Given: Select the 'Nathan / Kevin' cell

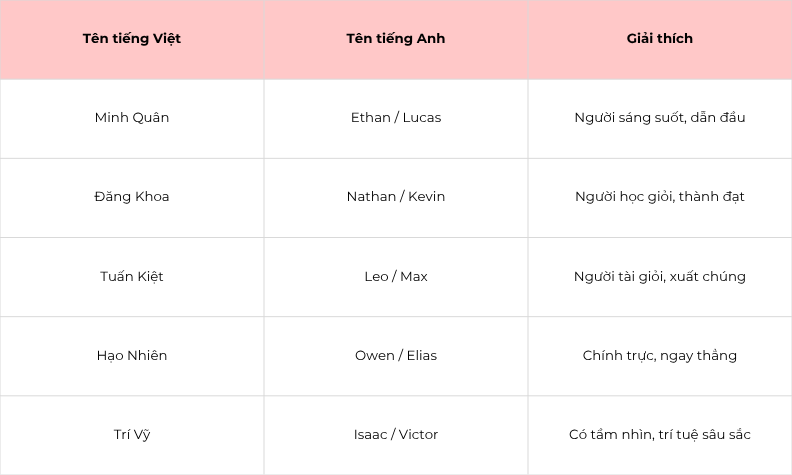Looking at the screenshot, I should coord(396,198).
